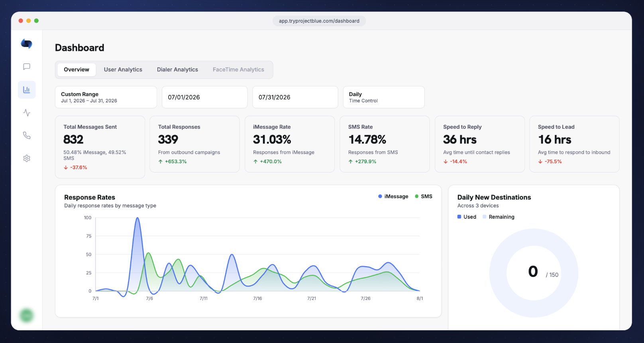Toggle the Used legend item

coord(467,217)
